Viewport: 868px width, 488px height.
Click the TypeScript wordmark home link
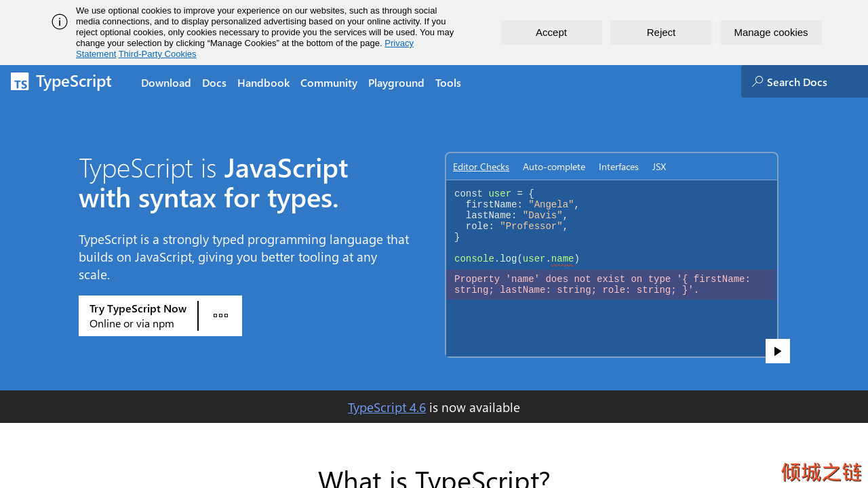(x=74, y=82)
